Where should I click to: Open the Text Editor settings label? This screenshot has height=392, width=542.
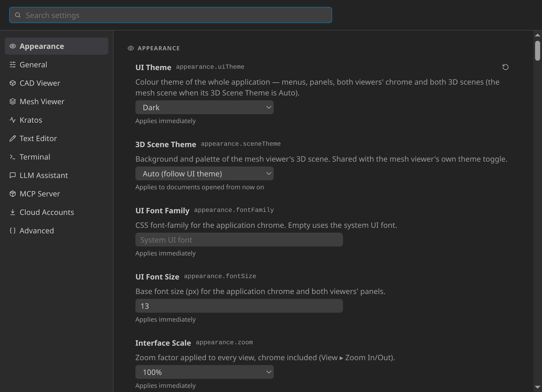pyautogui.click(x=38, y=139)
